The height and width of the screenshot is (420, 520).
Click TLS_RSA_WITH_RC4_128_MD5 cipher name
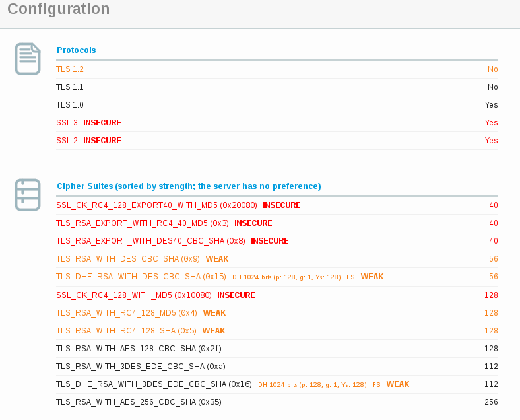click(x=126, y=312)
